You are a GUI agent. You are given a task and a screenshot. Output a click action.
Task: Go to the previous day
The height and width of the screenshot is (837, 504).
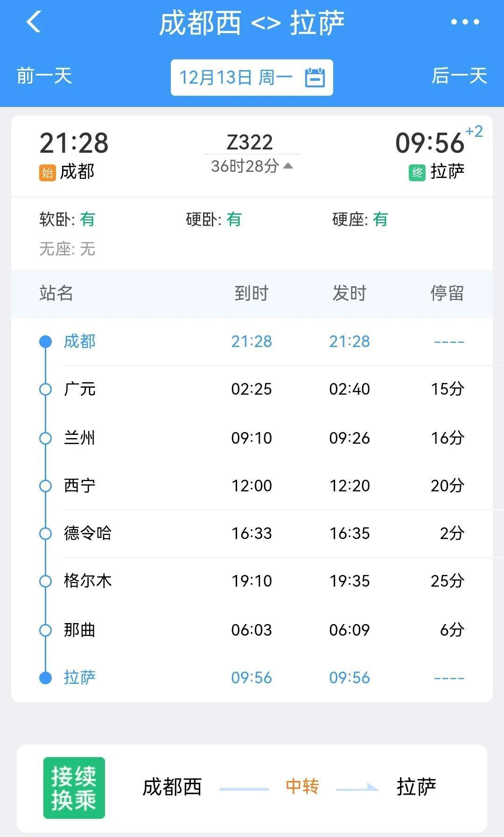click(x=44, y=76)
